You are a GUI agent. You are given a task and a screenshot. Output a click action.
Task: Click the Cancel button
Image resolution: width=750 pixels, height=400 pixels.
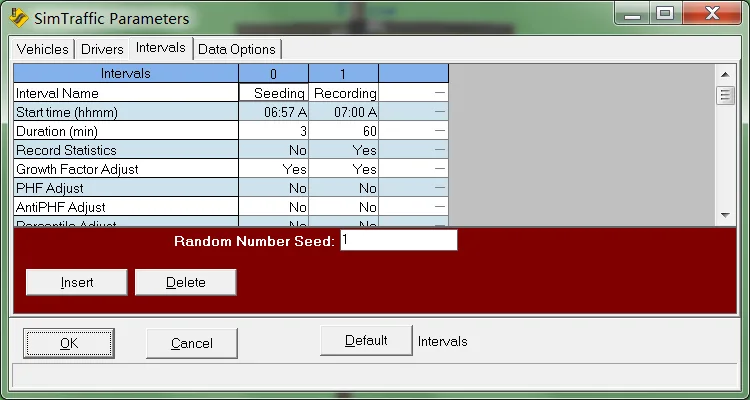pyautogui.click(x=192, y=343)
